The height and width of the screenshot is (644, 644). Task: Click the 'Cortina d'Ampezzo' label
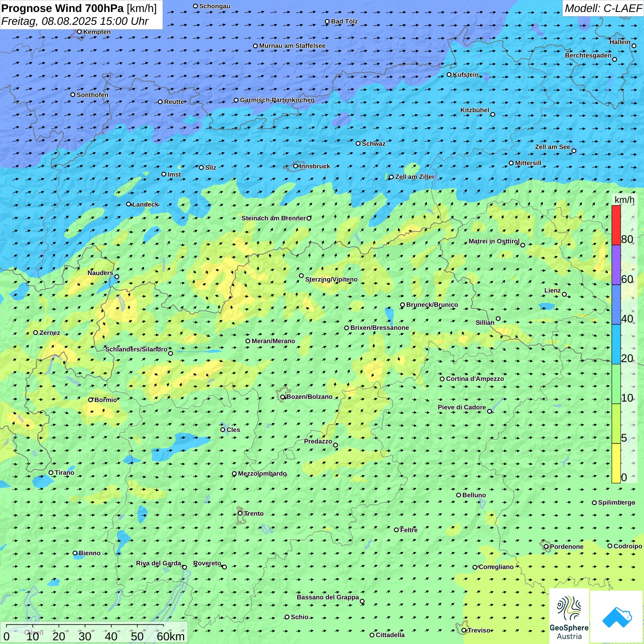pos(475,379)
